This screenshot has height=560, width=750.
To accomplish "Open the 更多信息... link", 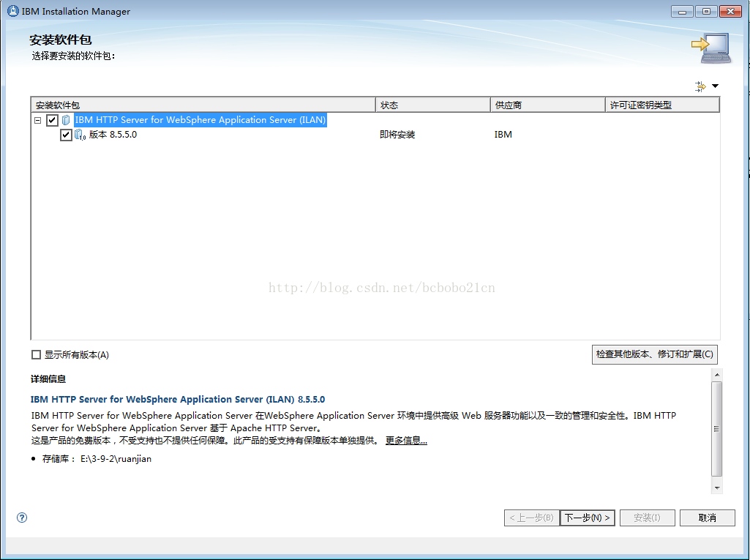I will pyautogui.click(x=406, y=441).
